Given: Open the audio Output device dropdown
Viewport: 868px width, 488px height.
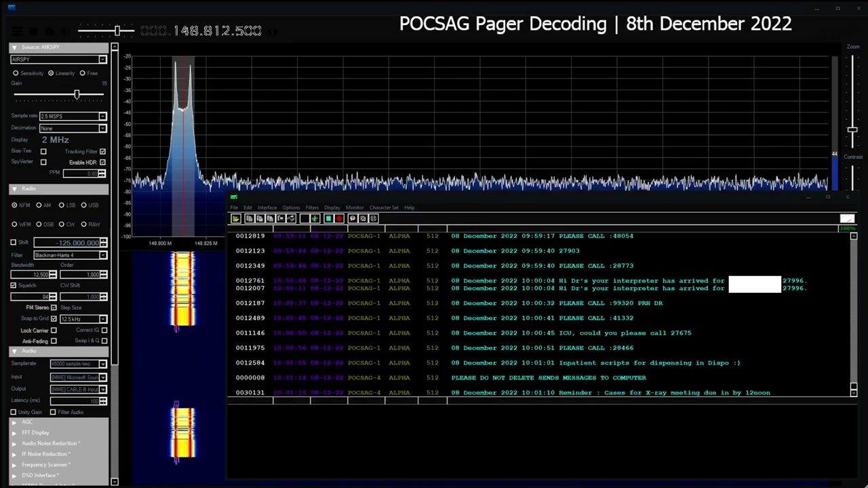Looking at the screenshot, I should click(79, 389).
